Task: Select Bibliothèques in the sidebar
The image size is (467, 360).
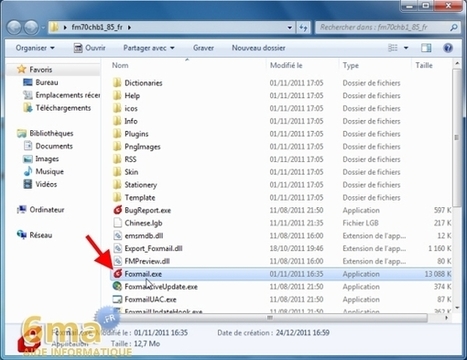Action: pyautogui.click(x=45, y=133)
